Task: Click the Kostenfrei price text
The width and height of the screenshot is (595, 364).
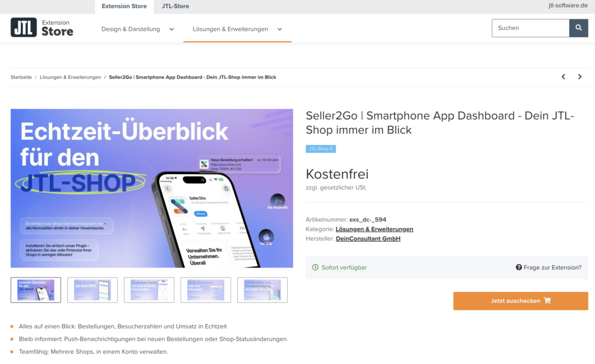Action: click(x=337, y=174)
